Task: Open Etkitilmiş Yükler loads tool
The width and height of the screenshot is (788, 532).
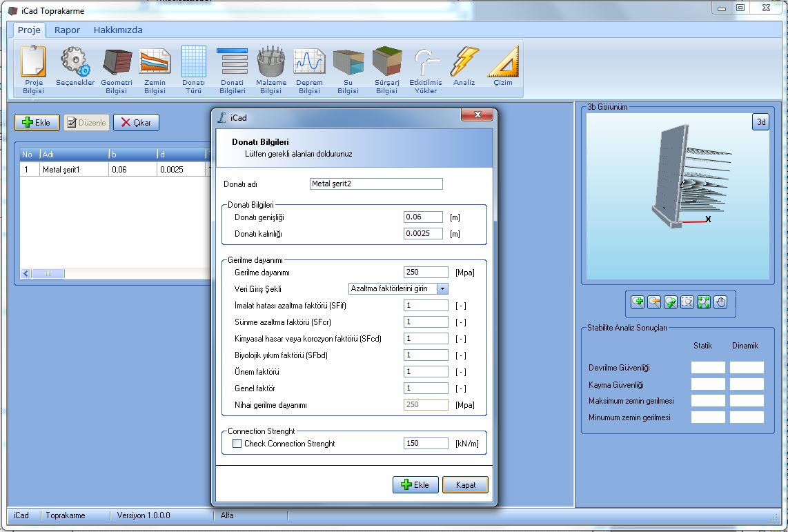Action: click(x=426, y=70)
